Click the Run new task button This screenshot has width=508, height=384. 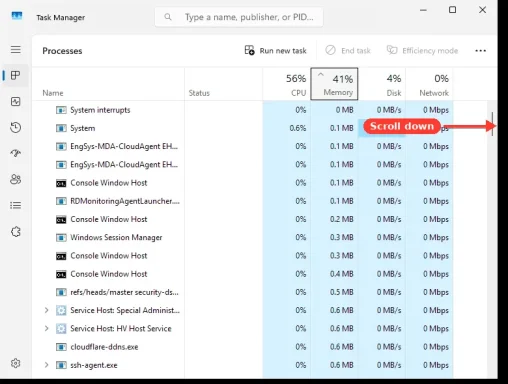coord(275,51)
